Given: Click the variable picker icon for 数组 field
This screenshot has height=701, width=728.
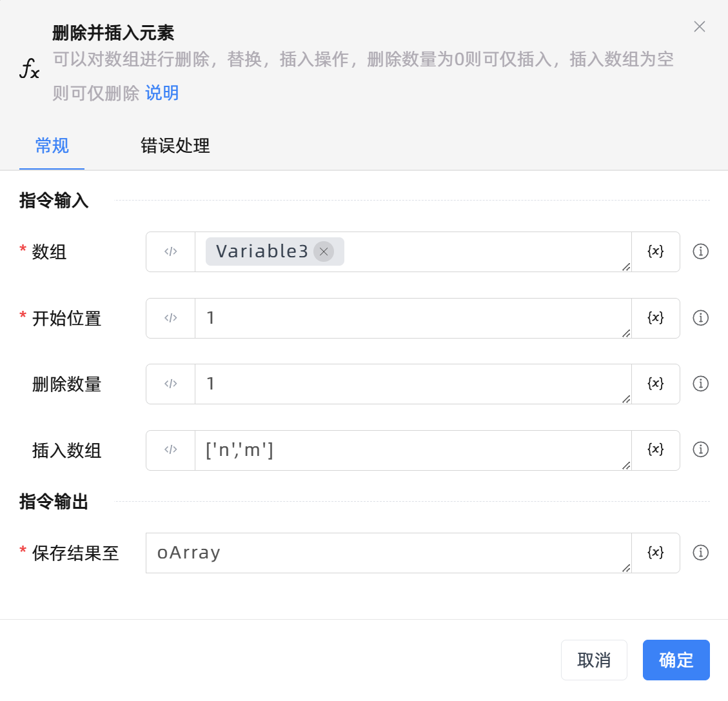Looking at the screenshot, I should [x=655, y=252].
